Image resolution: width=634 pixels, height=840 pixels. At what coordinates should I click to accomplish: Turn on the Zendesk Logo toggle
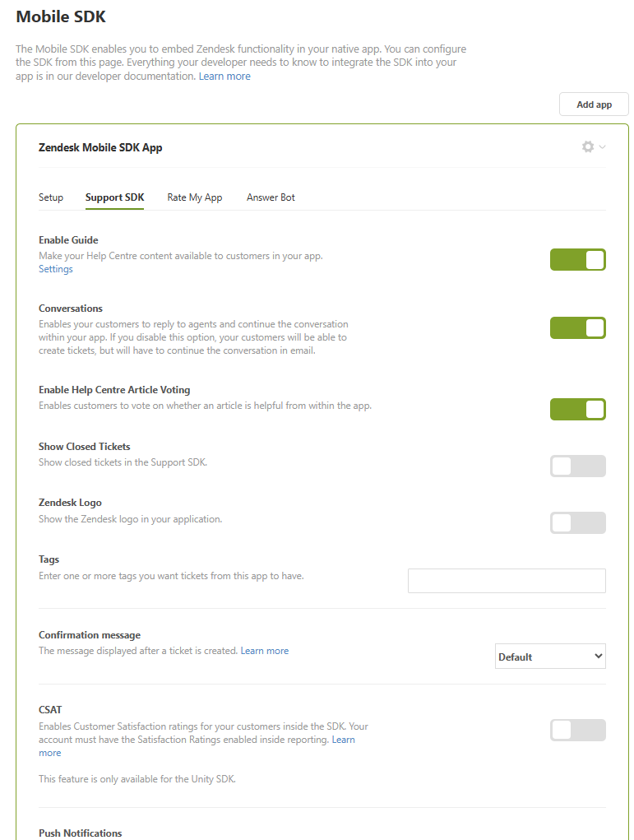[x=577, y=522]
